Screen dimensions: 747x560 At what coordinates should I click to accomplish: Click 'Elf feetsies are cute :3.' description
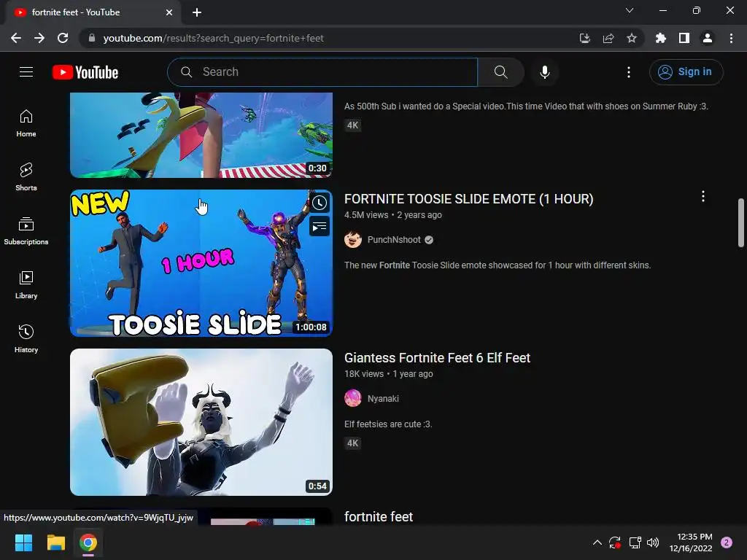[388, 424]
